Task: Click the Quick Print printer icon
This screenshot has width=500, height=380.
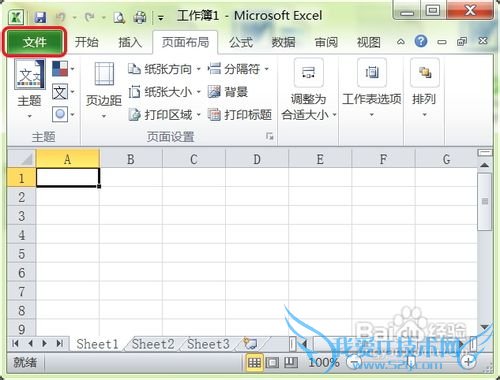Action: 139,17
